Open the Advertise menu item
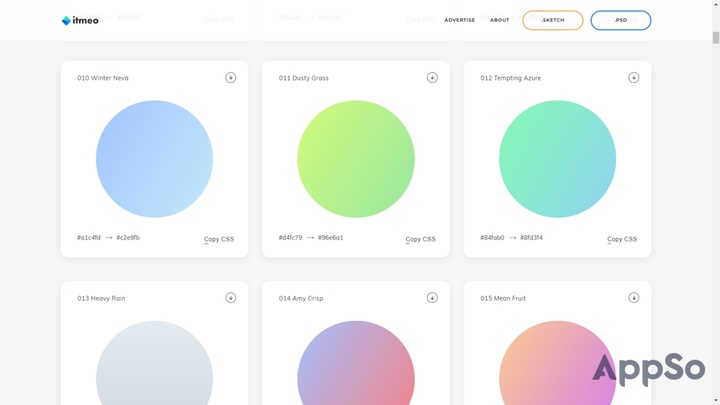 click(460, 20)
